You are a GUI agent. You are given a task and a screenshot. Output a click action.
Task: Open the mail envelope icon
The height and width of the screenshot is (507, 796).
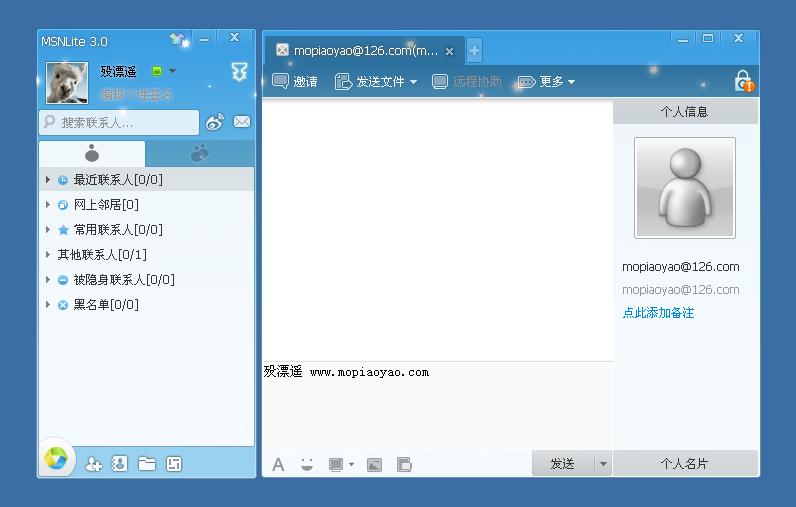(x=242, y=122)
